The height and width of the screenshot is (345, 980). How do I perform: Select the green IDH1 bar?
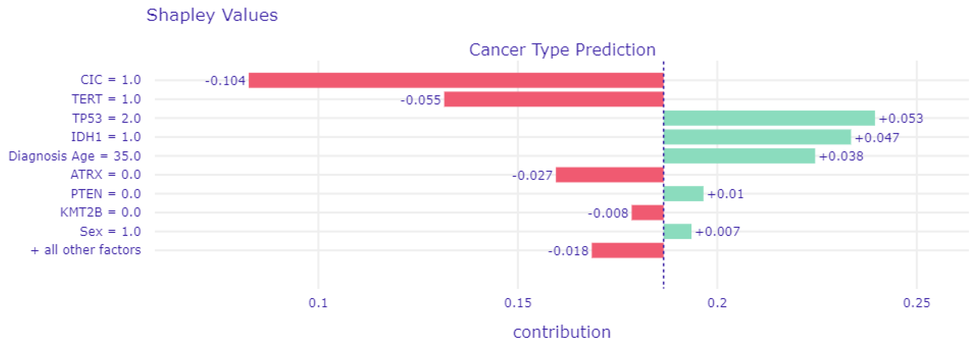757,137
